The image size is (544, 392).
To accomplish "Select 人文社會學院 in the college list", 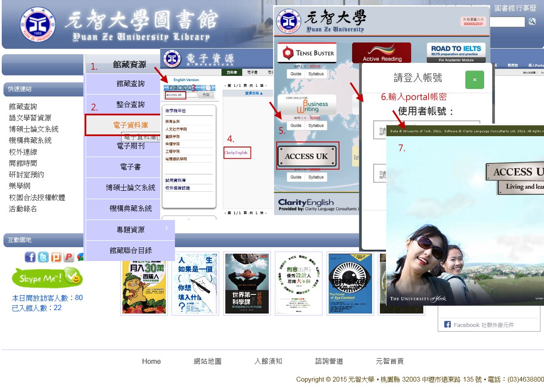I will 176,129.
